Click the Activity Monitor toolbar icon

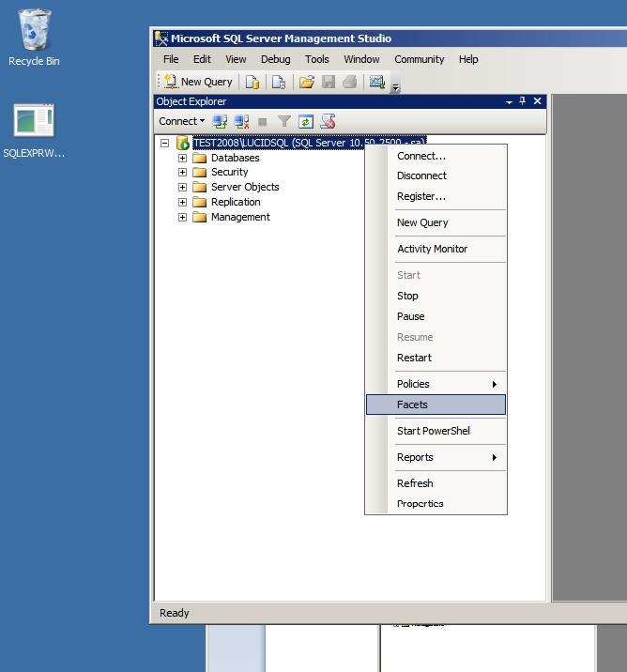tap(377, 82)
